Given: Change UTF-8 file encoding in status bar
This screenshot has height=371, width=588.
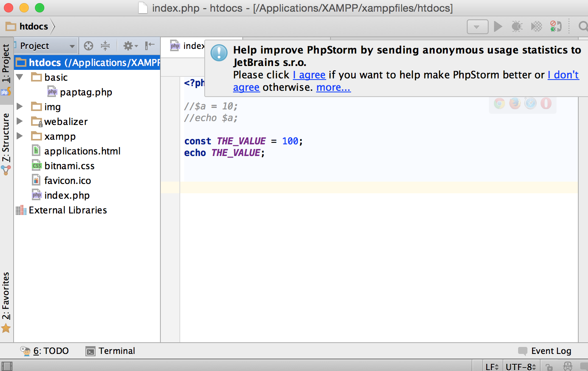Looking at the screenshot, I should point(521,367).
